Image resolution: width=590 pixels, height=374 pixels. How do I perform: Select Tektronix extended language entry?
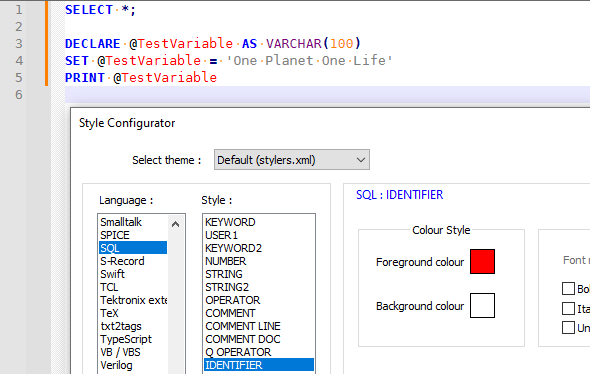click(132, 300)
